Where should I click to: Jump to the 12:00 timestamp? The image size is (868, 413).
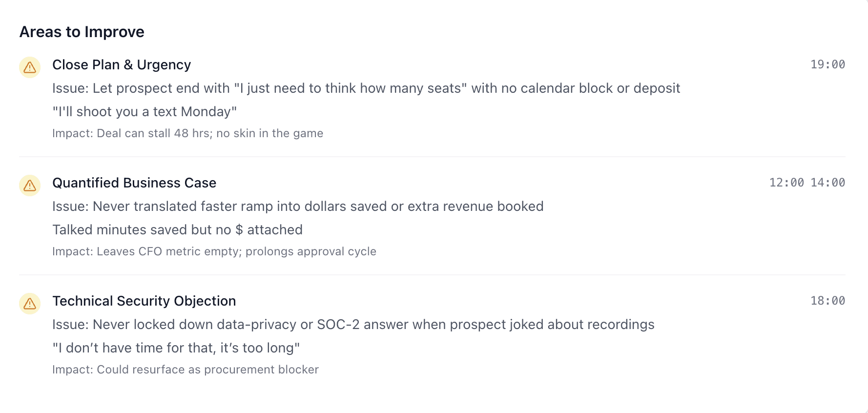786,183
